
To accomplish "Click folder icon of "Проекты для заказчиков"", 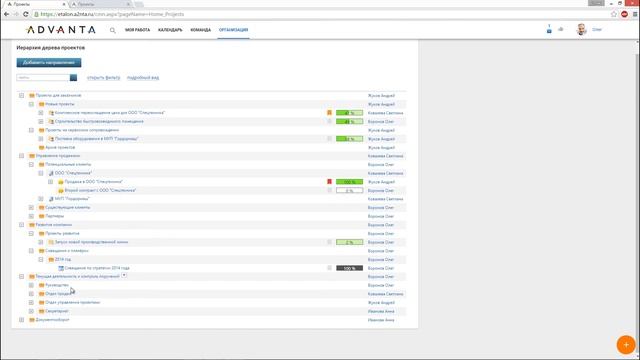I will [32, 96].
